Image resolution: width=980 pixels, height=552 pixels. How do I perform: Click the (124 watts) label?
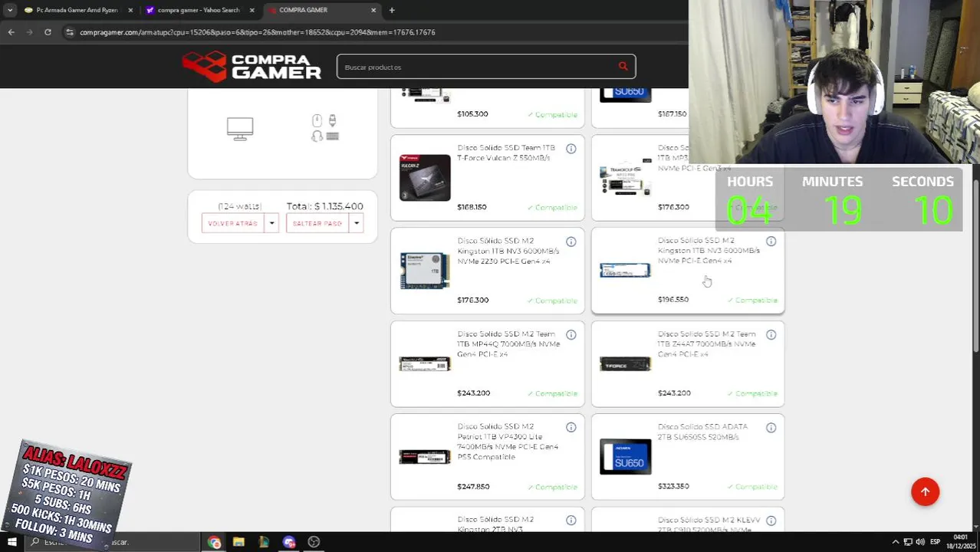239,206
